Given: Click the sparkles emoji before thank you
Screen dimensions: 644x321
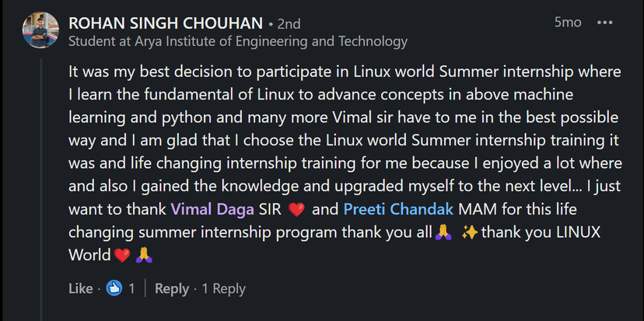Looking at the screenshot, I should click(x=469, y=232).
